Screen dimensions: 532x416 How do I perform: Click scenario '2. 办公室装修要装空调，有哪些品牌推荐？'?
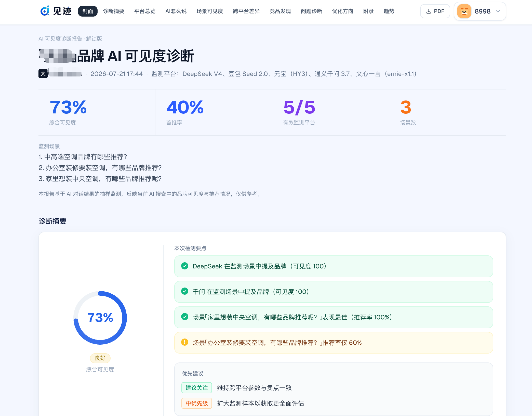coord(100,168)
